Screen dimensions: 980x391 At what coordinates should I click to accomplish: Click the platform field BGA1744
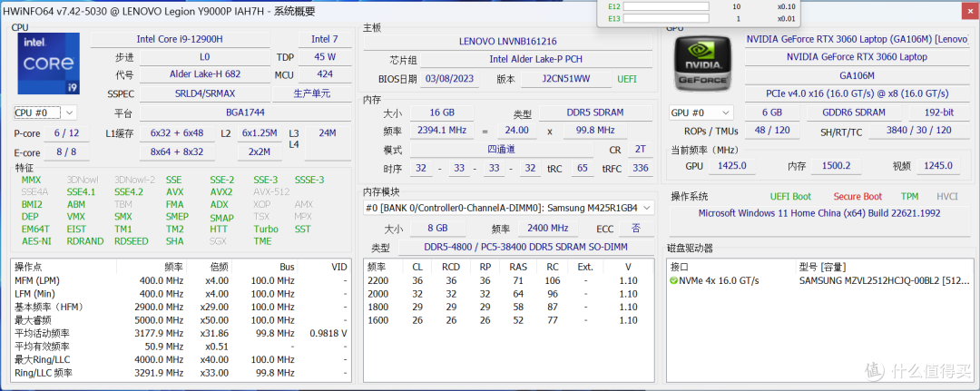244,113
